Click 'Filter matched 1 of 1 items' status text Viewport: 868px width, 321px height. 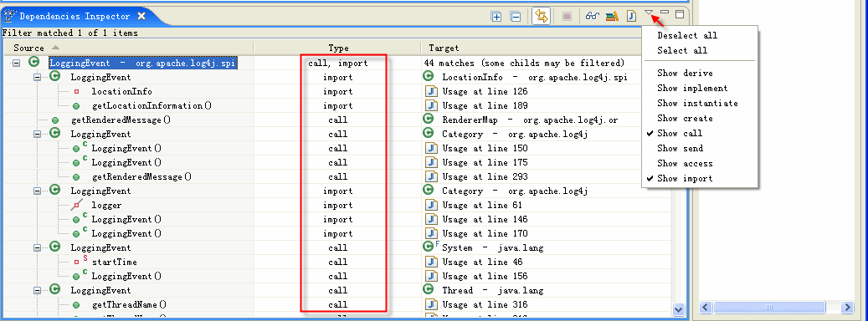pos(70,33)
